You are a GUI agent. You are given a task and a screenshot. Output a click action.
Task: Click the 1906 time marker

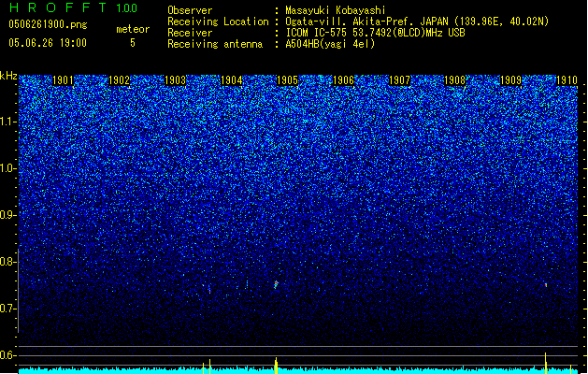[x=343, y=80]
